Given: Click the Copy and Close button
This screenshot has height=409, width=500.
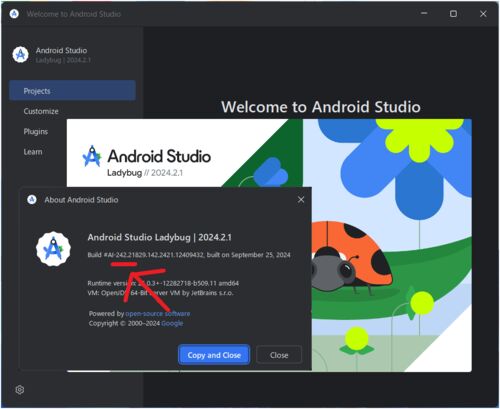Looking at the screenshot, I should [214, 355].
